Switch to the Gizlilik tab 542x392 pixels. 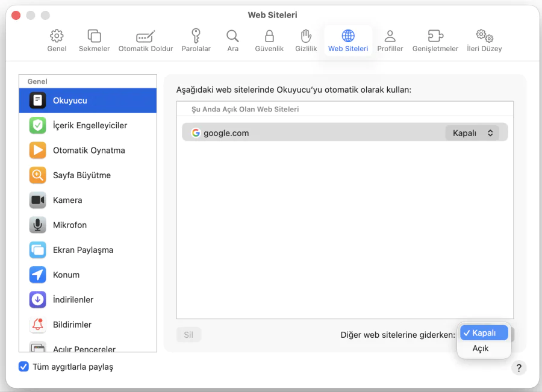coord(306,39)
